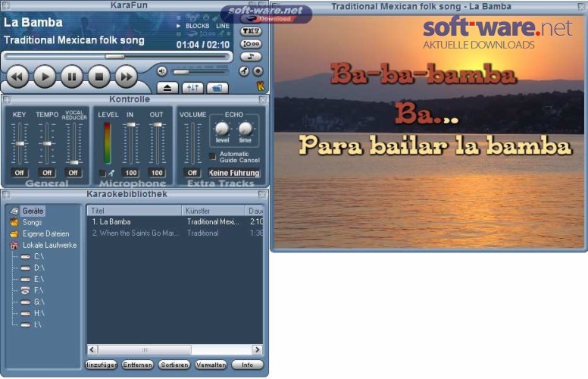Open drive H:\ in the tree
This screenshot has width=588, height=379.
[x=39, y=313]
